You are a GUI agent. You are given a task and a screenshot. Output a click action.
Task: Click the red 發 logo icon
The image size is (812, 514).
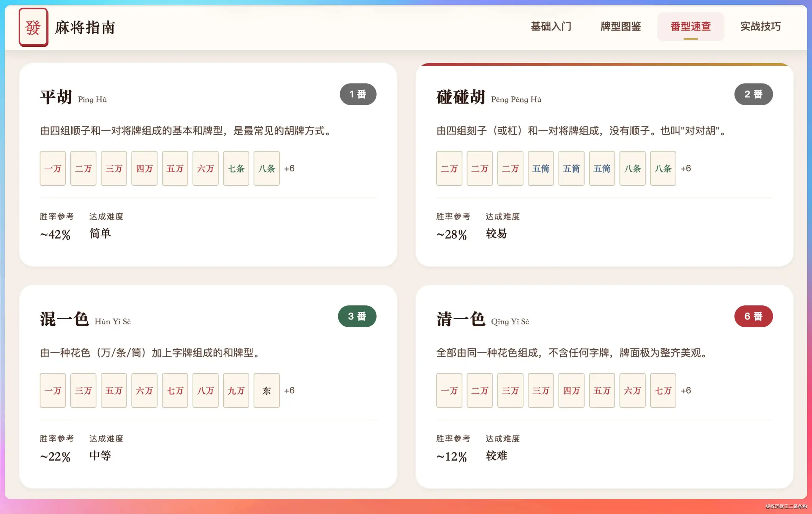pos(33,27)
